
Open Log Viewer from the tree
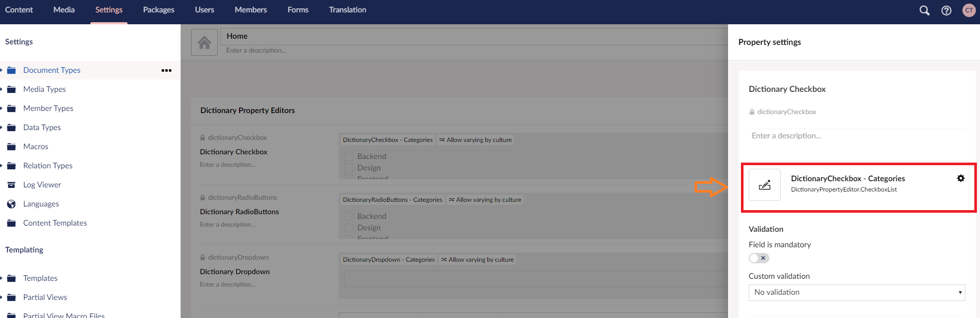[42, 185]
